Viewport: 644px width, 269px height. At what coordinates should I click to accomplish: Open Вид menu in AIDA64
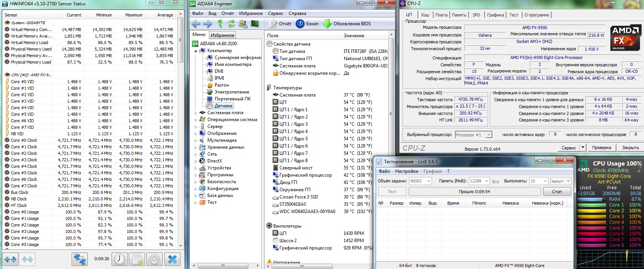pyautogui.click(x=212, y=13)
